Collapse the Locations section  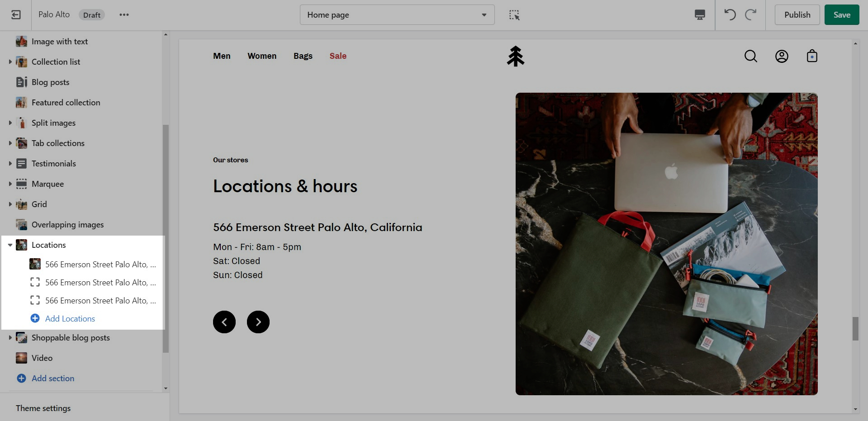[10, 245]
